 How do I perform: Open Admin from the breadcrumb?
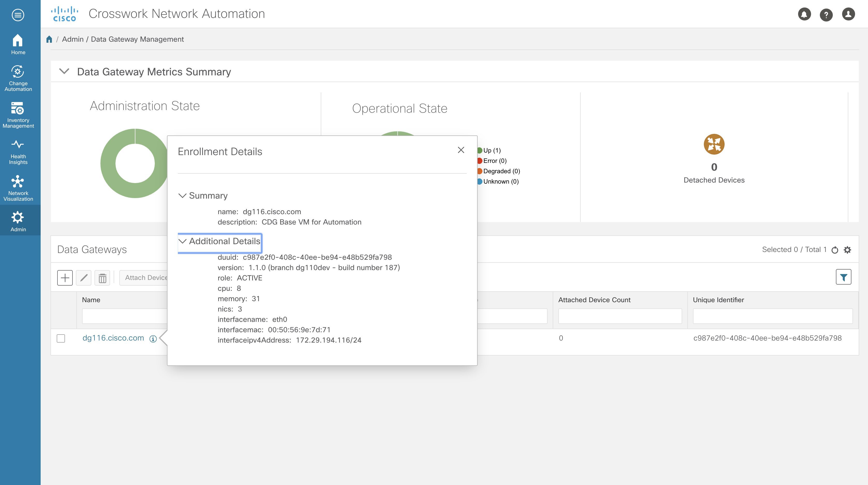click(x=73, y=39)
